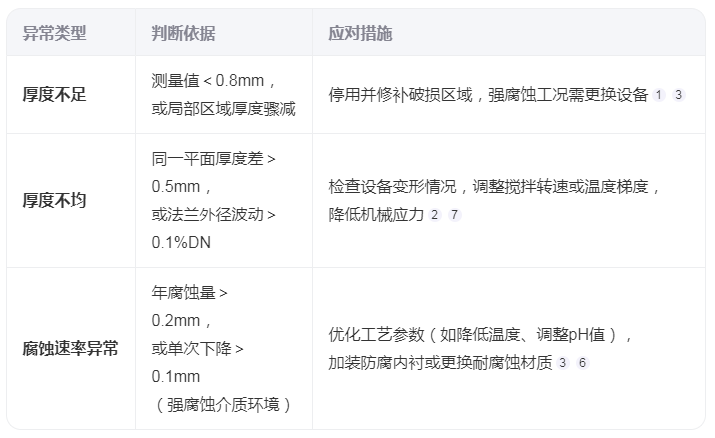The height and width of the screenshot is (438, 715).
Task: Click the 异常类型 column header
Action: point(54,33)
